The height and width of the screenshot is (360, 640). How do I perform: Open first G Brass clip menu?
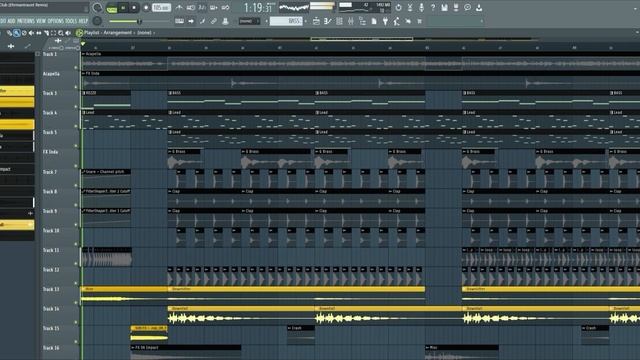coord(170,152)
